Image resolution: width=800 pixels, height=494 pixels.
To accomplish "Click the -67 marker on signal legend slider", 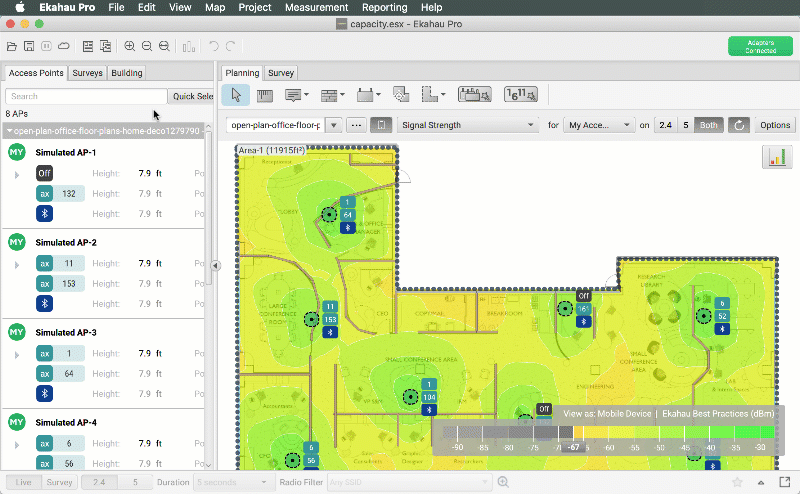I will point(573,447).
